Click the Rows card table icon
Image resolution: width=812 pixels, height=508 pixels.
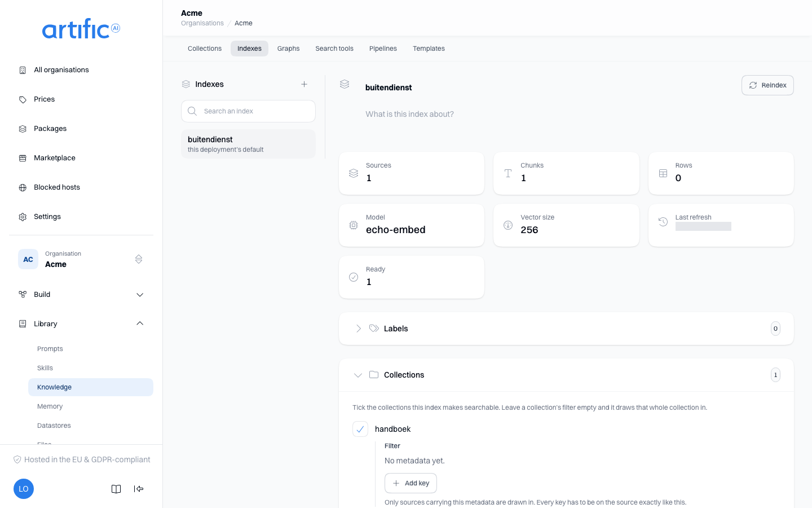pyautogui.click(x=663, y=173)
